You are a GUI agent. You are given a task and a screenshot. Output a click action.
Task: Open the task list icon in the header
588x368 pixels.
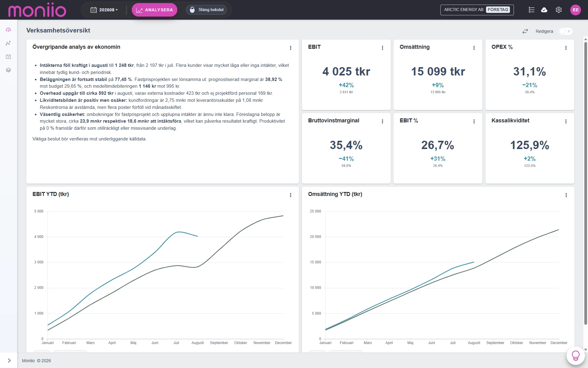(532, 10)
